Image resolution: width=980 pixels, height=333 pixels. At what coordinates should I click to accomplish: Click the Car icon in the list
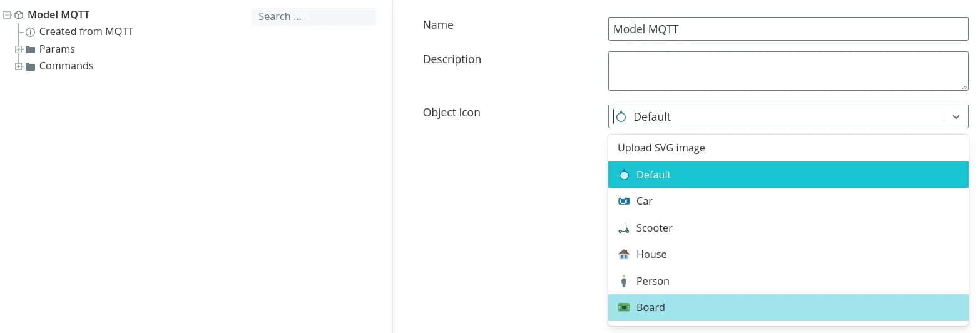point(623,201)
